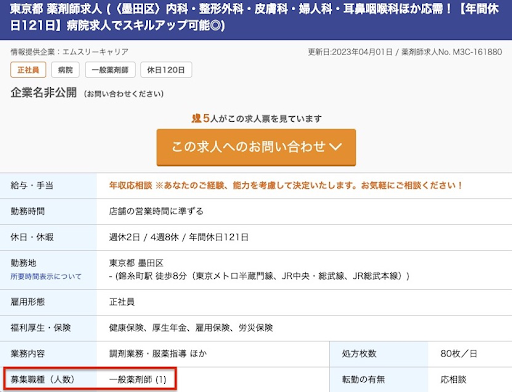
Task: Click the chevron arrow on inquiry button
Action: (335, 147)
